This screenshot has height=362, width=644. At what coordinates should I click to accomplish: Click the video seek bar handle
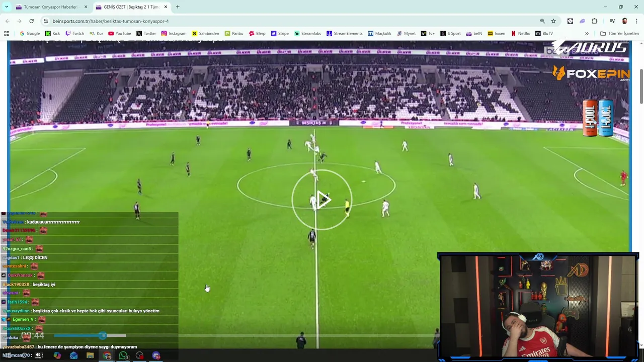[x=103, y=335]
